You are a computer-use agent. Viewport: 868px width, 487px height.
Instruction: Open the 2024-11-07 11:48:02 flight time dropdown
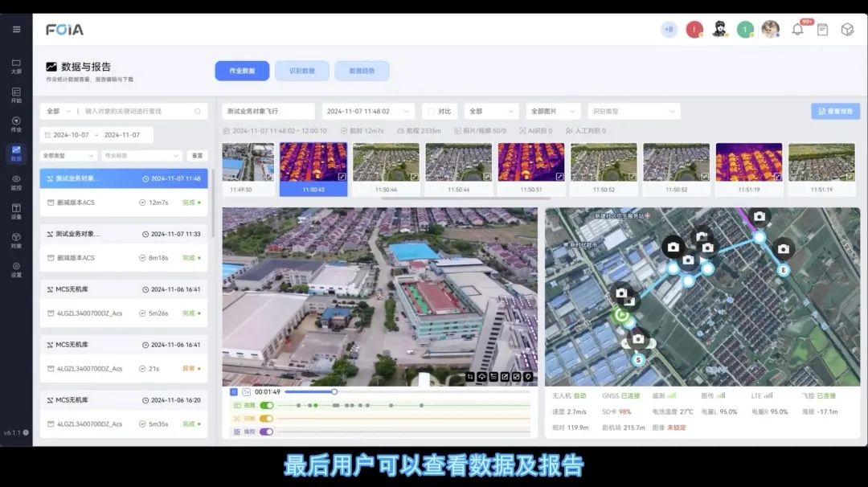click(368, 112)
